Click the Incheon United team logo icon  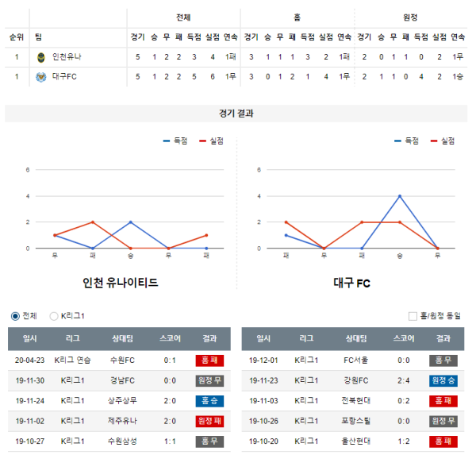pos(41,57)
